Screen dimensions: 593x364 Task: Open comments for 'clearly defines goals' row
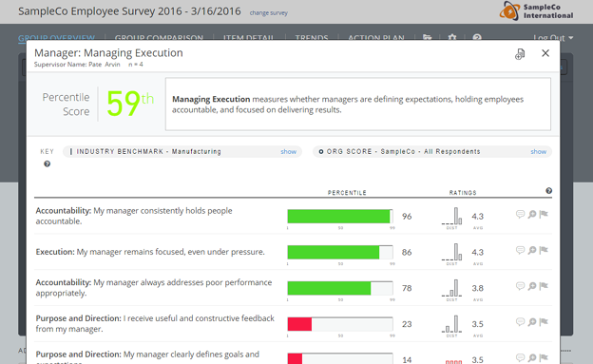(x=520, y=357)
